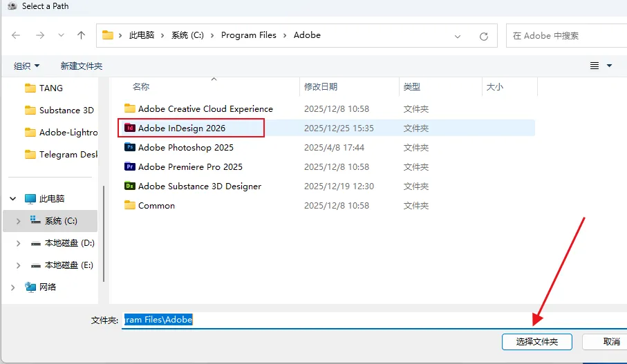Go back using the left arrow

click(x=16, y=35)
